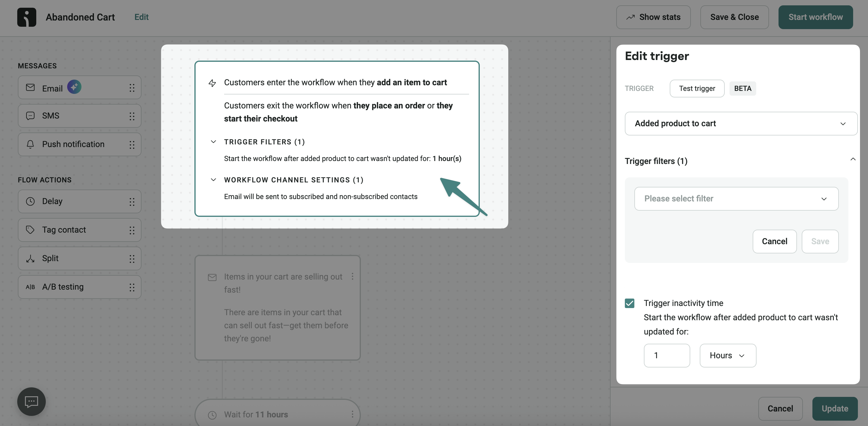Open the chat support bubble
Viewport: 868px width, 426px height.
[31, 401]
